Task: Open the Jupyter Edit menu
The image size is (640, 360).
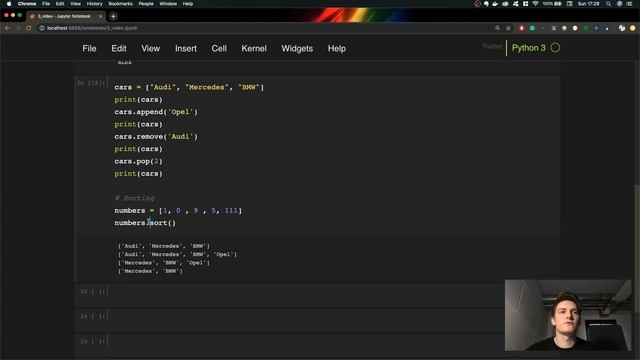Action: [x=119, y=49]
